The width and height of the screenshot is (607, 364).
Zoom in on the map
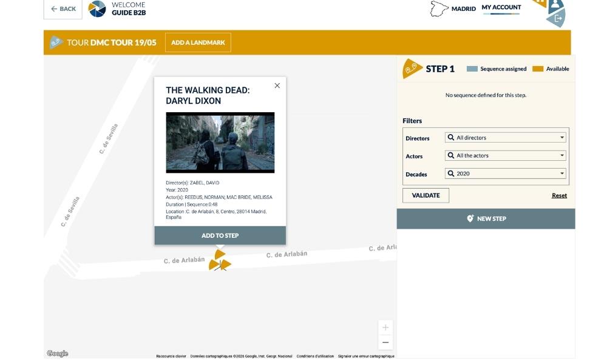point(385,328)
